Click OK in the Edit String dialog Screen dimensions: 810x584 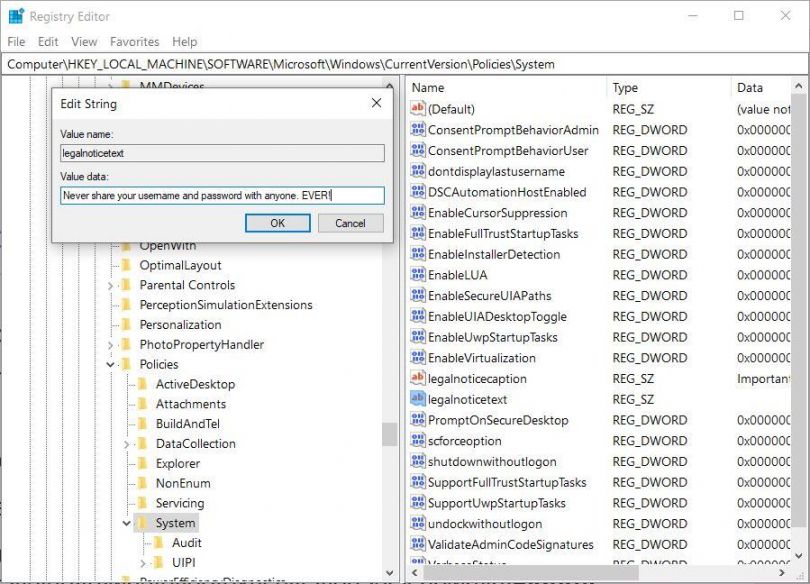click(x=277, y=223)
